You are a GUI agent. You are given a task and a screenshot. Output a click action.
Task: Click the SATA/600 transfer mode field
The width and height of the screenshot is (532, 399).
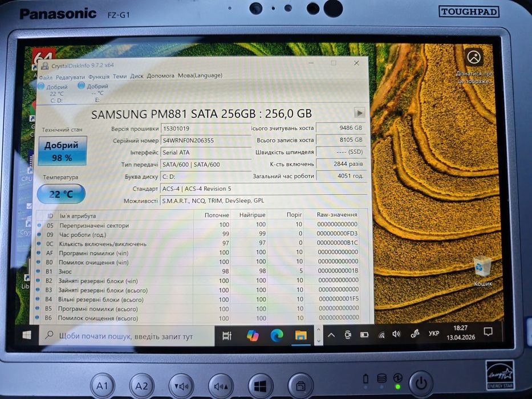point(206,165)
